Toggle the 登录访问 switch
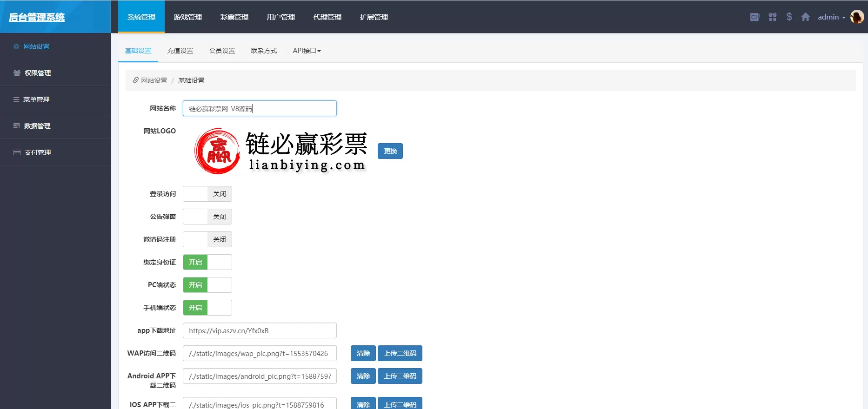 (207, 194)
